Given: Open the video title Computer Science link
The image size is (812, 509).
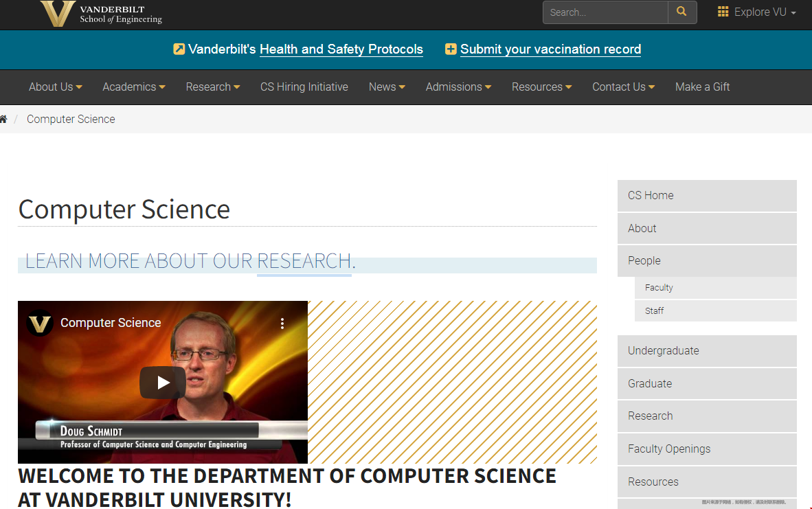Looking at the screenshot, I should click(111, 323).
